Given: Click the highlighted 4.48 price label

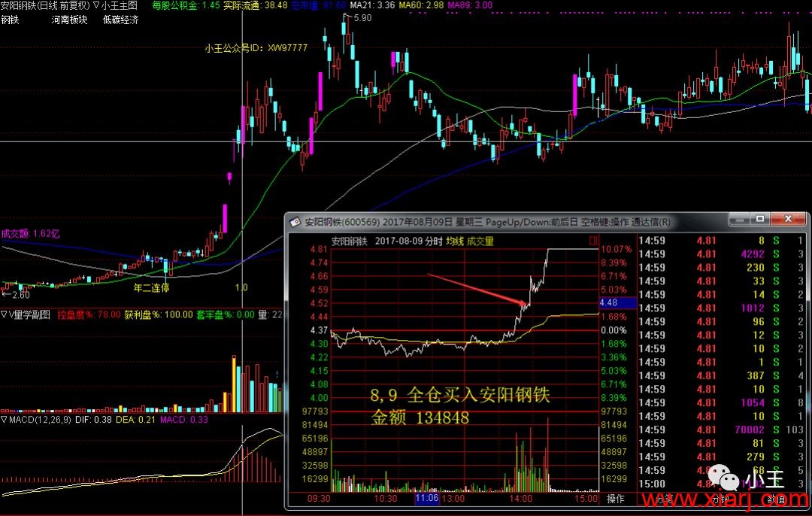Looking at the screenshot, I should [617, 302].
